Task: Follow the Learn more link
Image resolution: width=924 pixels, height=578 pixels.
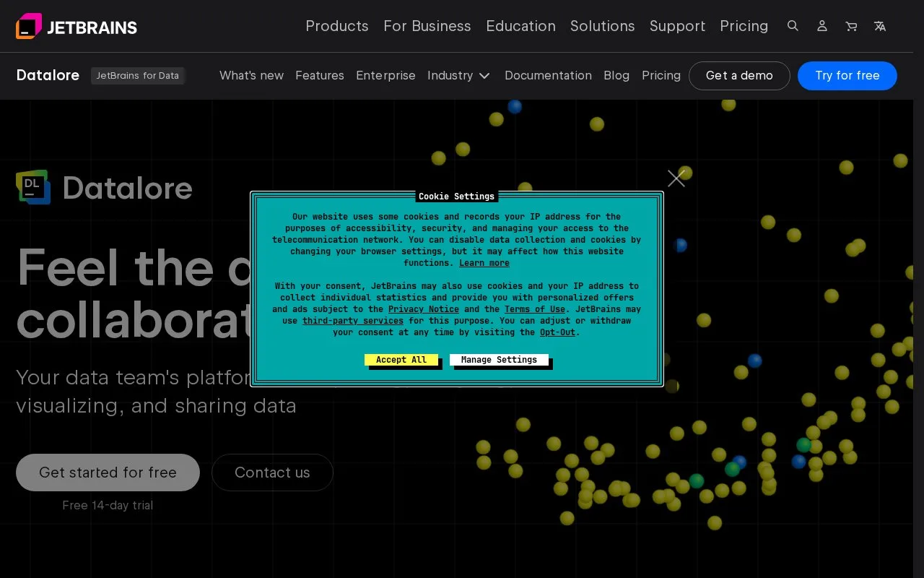Action: [x=484, y=263]
